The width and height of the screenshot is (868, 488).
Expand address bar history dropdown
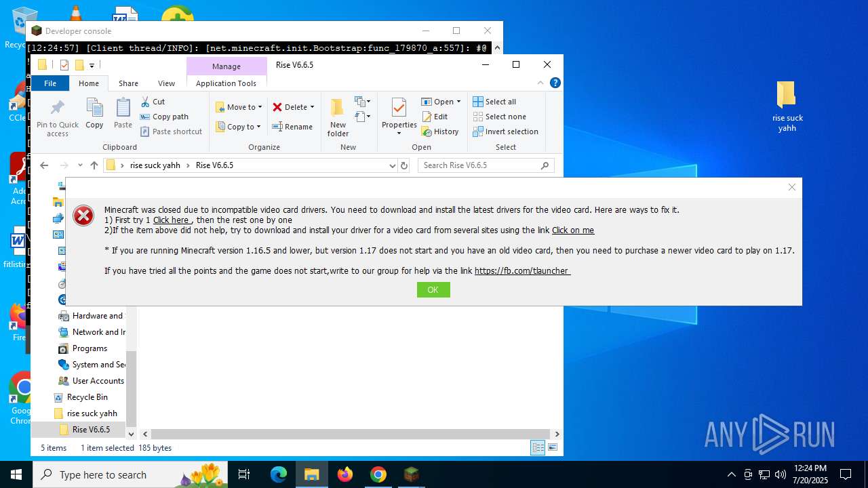(x=392, y=165)
